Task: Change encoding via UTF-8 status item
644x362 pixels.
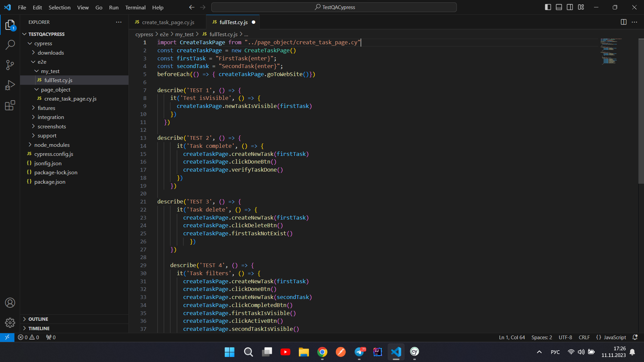Action: pos(565,337)
